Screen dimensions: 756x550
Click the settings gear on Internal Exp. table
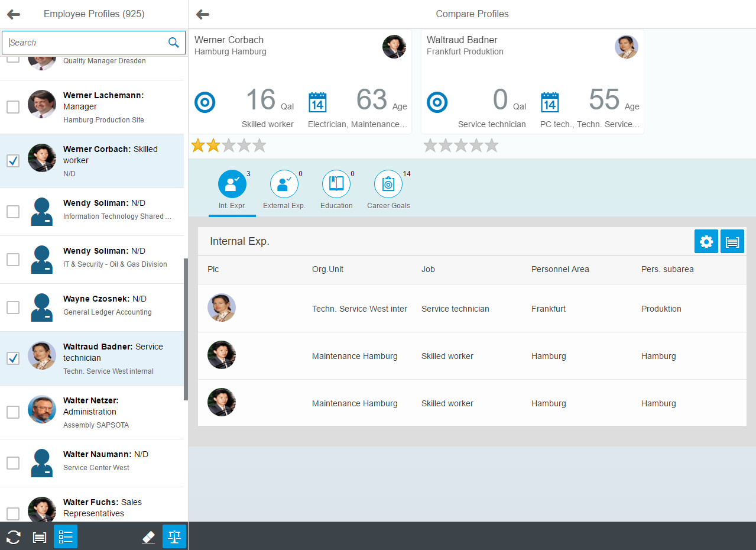tap(706, 241)
